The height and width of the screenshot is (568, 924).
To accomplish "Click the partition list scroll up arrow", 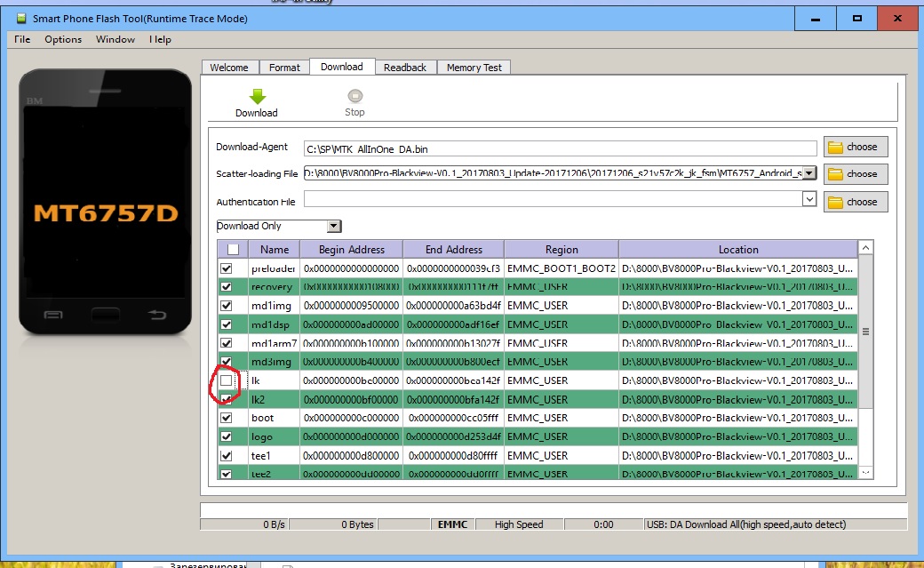I will click(x=865, y=248).
